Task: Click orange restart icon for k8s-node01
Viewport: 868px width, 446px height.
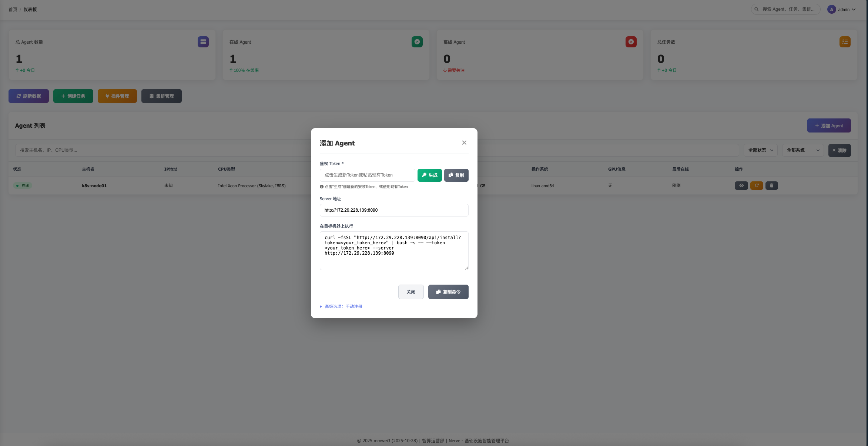Action: [757, 185]
